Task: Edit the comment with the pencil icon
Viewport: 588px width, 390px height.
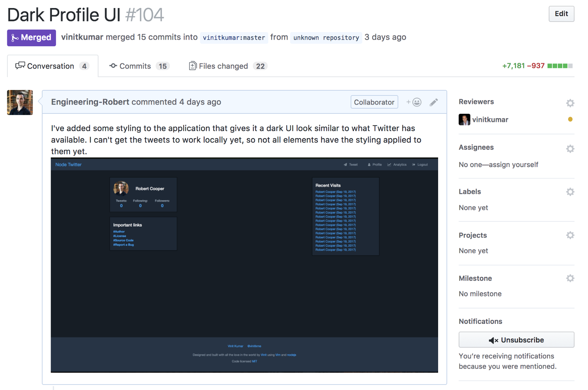Action: pyautogui.click(x=434, y=102)
